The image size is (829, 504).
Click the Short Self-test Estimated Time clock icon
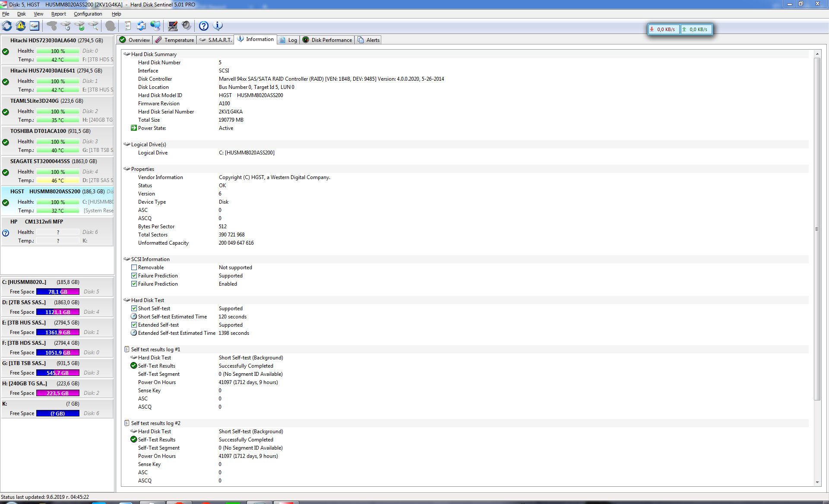point(134,316)
